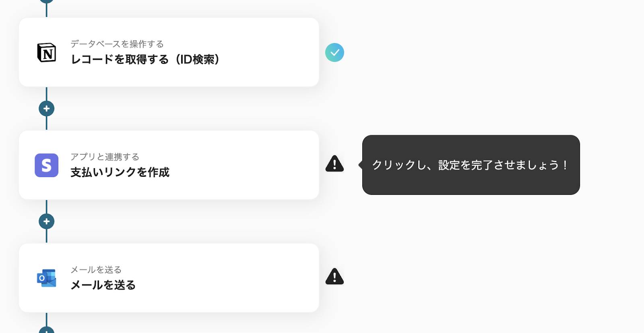Click the Notion app icon
Image resolution: width=644 pixels, height=333 pixels.
click(x=47, y=53)
